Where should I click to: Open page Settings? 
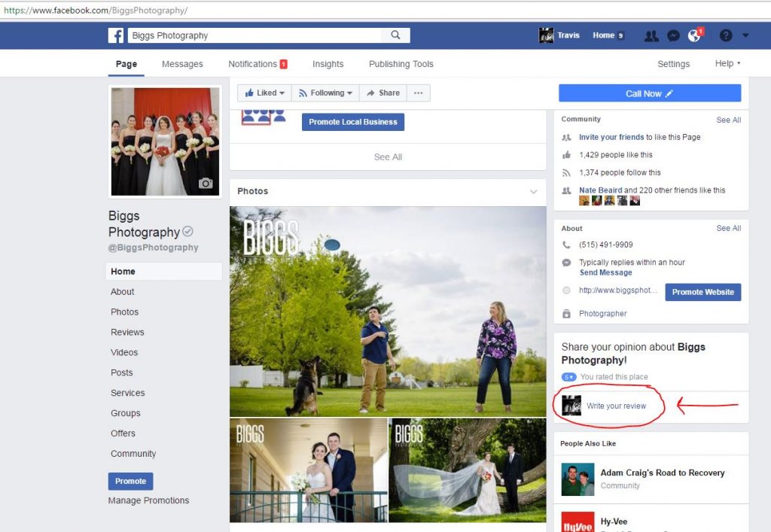(674, 64)
